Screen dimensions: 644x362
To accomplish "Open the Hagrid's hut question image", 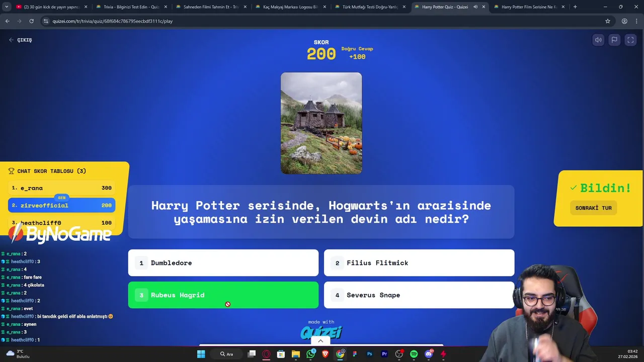I will (321, 123).
